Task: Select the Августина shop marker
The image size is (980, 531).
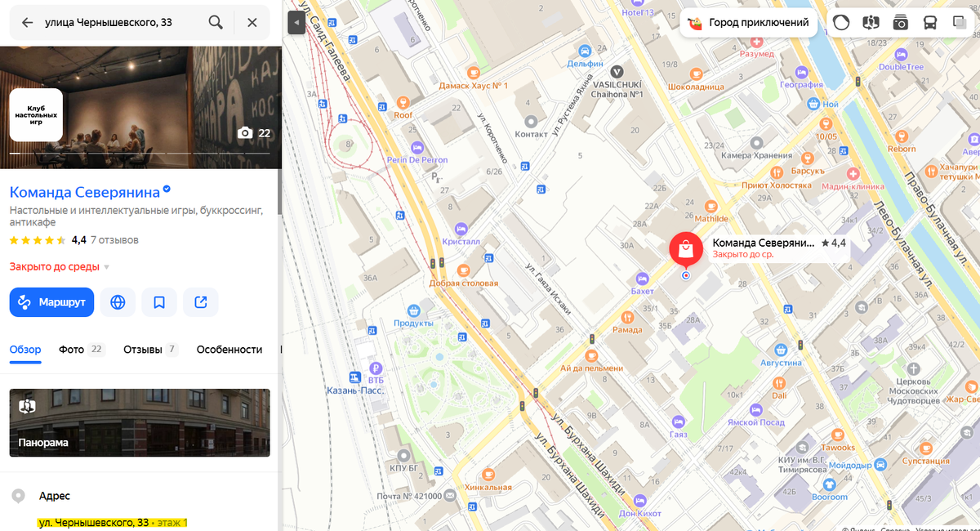Action: tap(782, 349)
